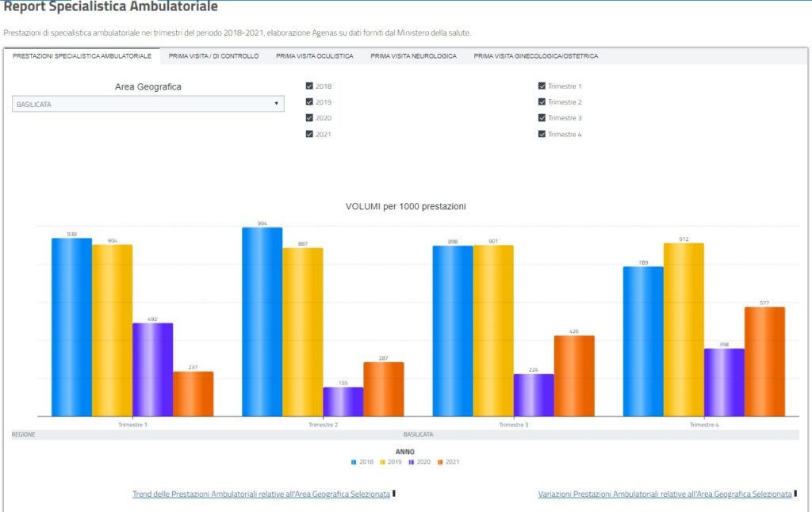The height and width of the screenshot is (512, 812).
Task: Select the 2019 bar in Trimestre 2 (887)
Action: tap(303, 332)
